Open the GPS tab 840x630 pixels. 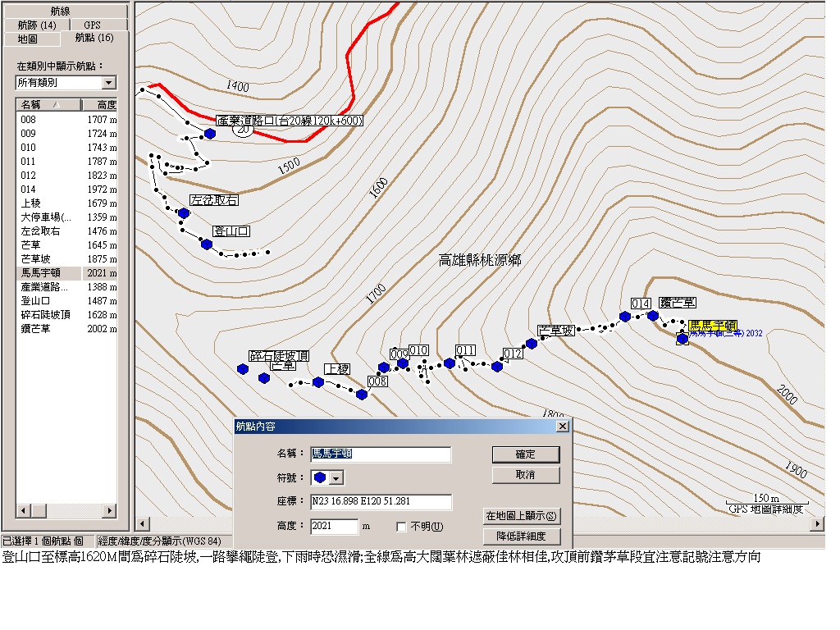pyautogui.click(x=93, y=25)
